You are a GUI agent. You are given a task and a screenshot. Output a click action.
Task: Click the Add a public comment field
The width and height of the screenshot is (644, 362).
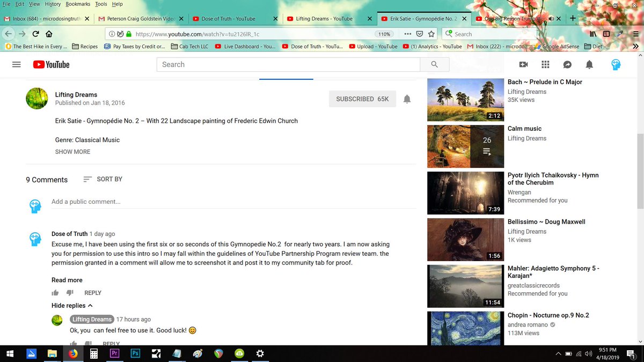pos(233,202)
